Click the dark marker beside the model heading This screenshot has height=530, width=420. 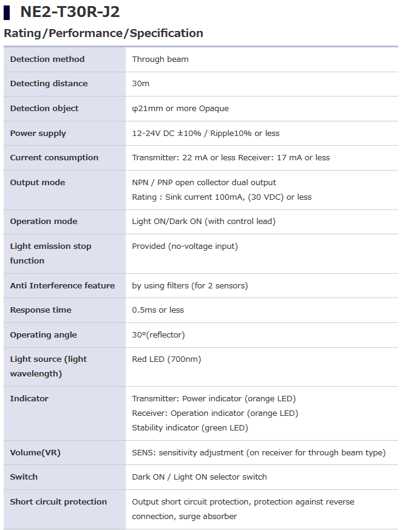pos(7,12)
